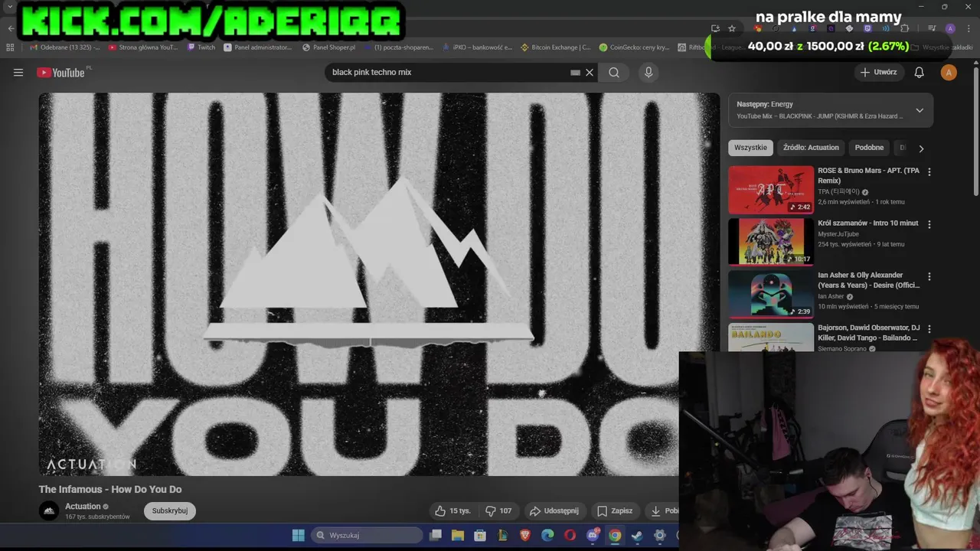This screenshot has height=551, width=980.
Task: Open the Odebrane Gmail bookmark
Action: pyautogui.click(x=65, y=47)
